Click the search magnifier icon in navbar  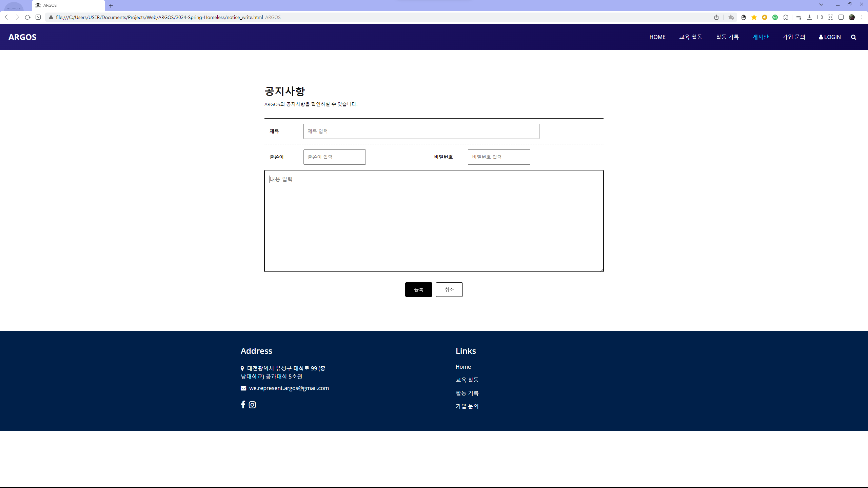853,37
